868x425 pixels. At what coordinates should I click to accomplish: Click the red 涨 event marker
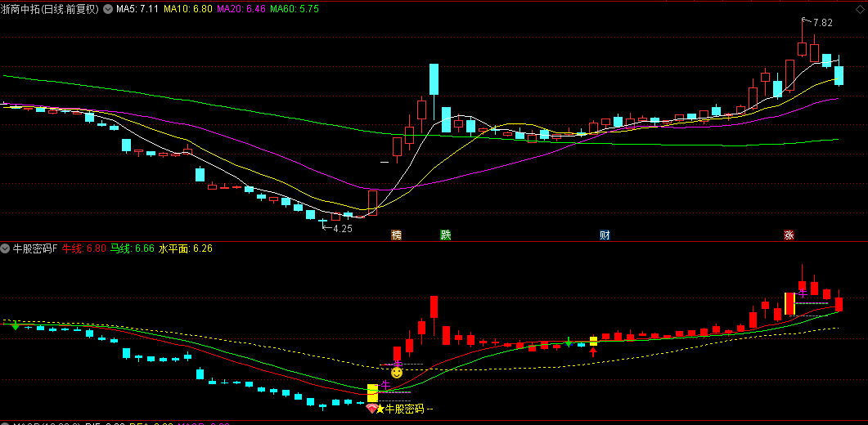click(x=789, y=235)
